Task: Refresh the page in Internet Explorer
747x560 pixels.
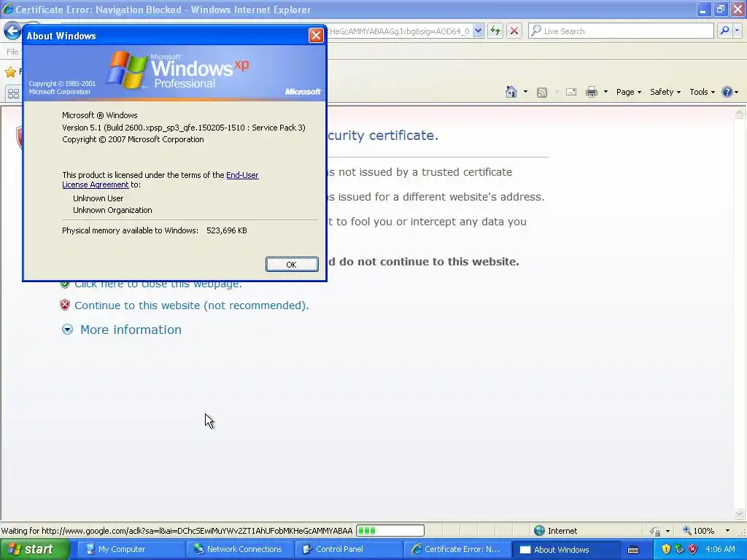Action: (x=495, y=31)
